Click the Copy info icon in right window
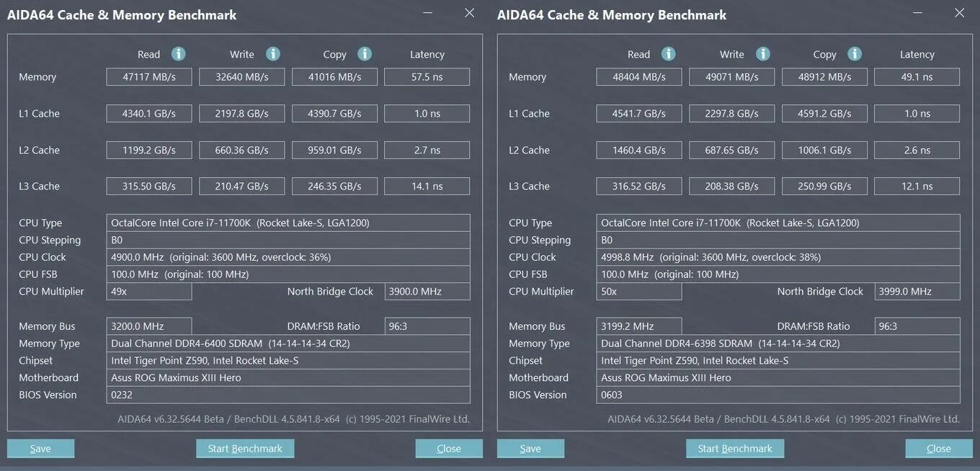 (x=855, y=54)
